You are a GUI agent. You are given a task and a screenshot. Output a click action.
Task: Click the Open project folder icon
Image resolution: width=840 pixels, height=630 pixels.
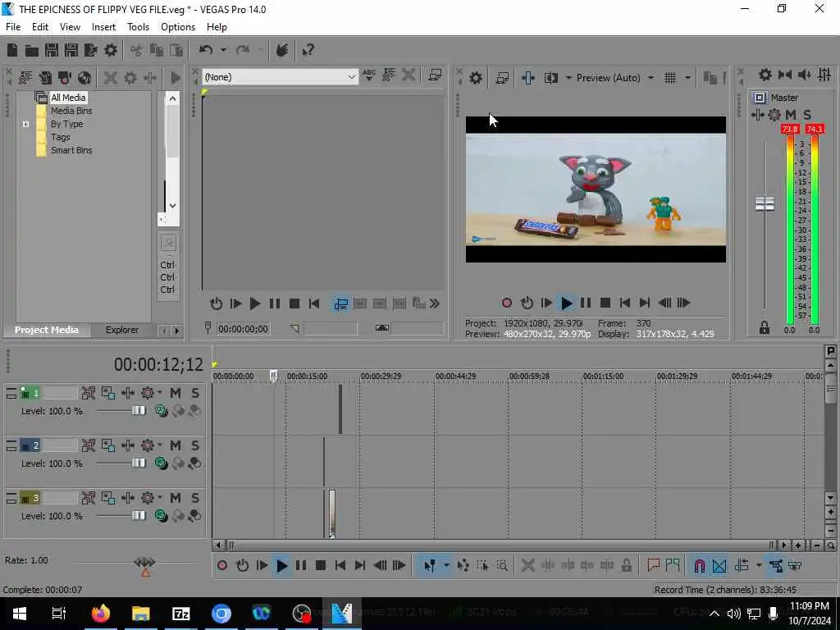coord(32,50)
